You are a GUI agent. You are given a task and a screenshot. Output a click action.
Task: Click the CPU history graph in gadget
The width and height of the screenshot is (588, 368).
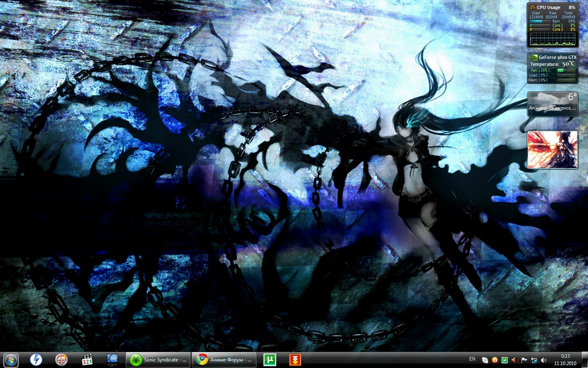pyautogui.click(x=552, y=39)
